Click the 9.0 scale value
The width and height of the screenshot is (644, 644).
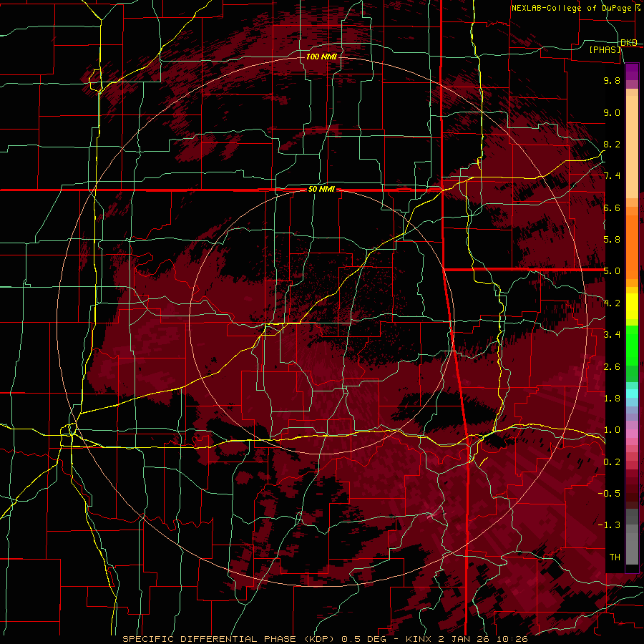coord(612,112)
